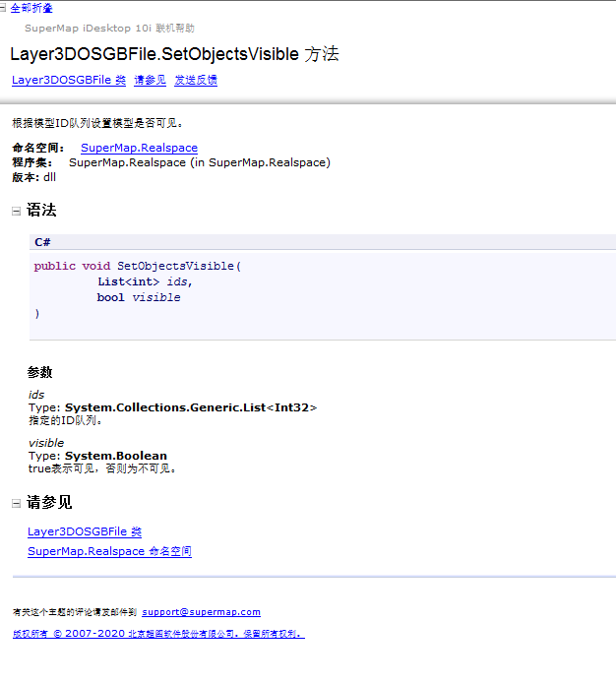Open SuperMap.Realspace 命名空间 link
The image size is (616, 685).
pos(109,551)
